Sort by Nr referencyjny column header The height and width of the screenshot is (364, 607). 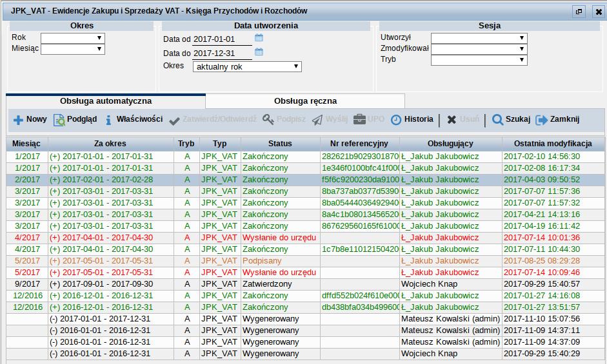click(x=359, y=144)
